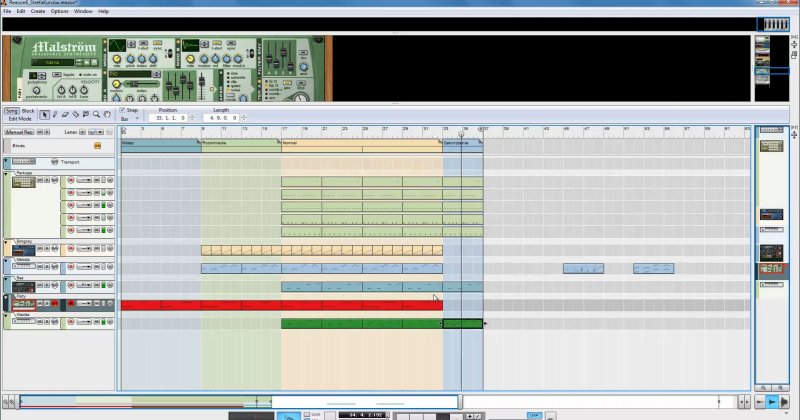Collapse the Perkusja track group

click(6, 174)
